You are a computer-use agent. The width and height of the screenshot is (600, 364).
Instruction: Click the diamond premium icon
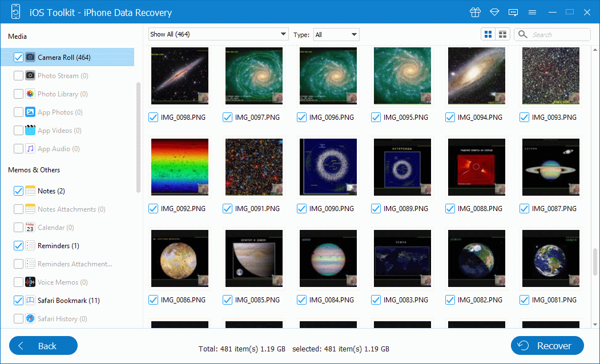[494, 12]
